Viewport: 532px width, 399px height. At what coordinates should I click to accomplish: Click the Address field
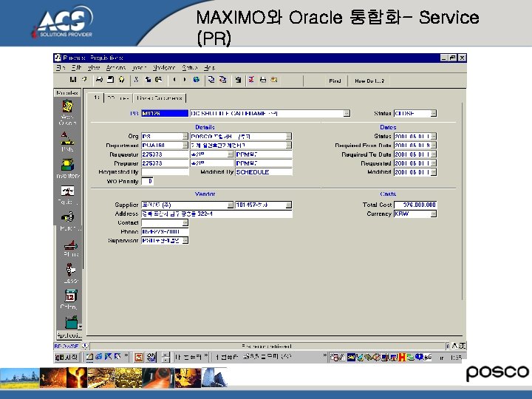coord(216,214)
